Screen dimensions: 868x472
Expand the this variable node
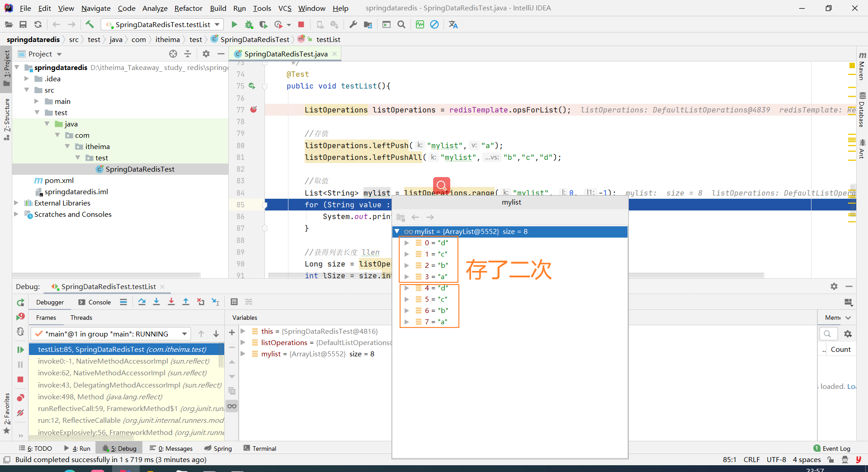coord(243,331)
